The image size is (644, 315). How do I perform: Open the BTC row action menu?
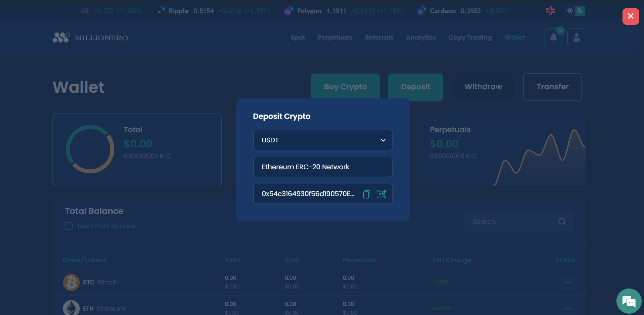coord(568,282)
